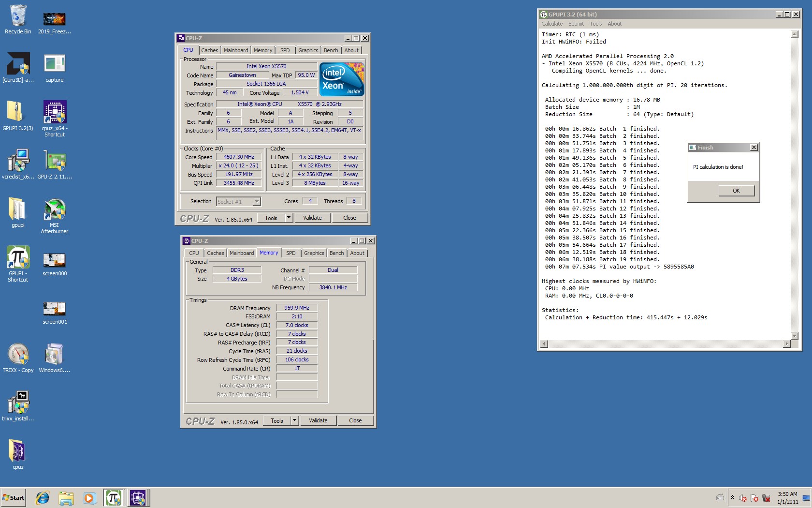Switch to Bench tab in lower CPU-Z
This screenshot has width=812, height=508.
tap(337, 253)
